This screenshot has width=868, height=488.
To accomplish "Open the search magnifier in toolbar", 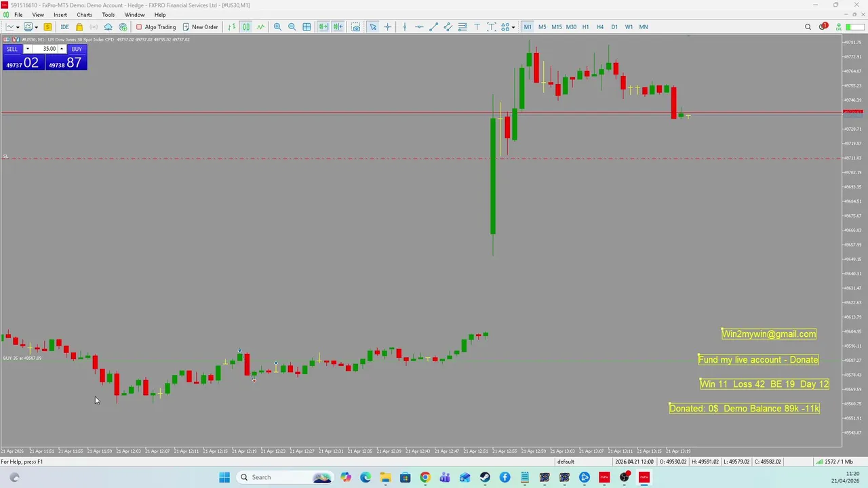I will 808,27.
